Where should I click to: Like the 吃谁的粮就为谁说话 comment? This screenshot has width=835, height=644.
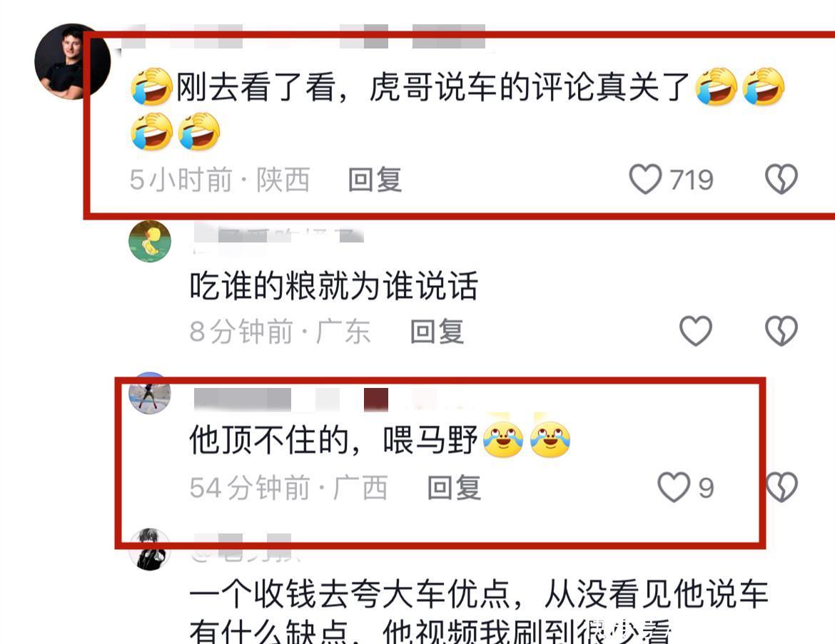click(x=696, y=330)
